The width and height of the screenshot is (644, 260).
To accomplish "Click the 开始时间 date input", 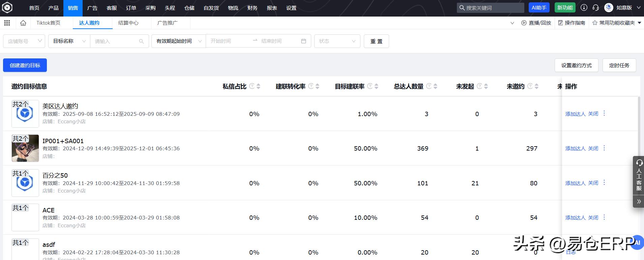I will [x=229, y=41].
